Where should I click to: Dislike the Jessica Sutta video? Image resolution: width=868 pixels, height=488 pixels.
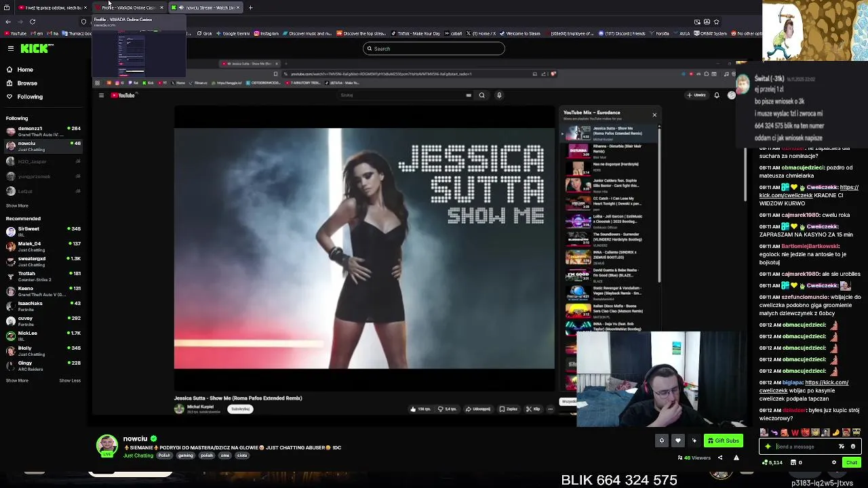[x=448, y=409]
